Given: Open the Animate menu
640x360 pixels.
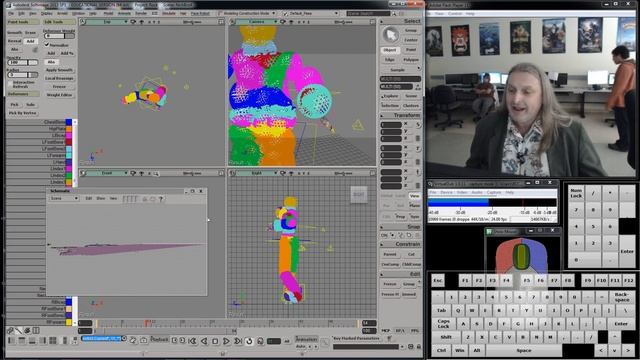Looking at the screenshot, I should tap(124, 13).
